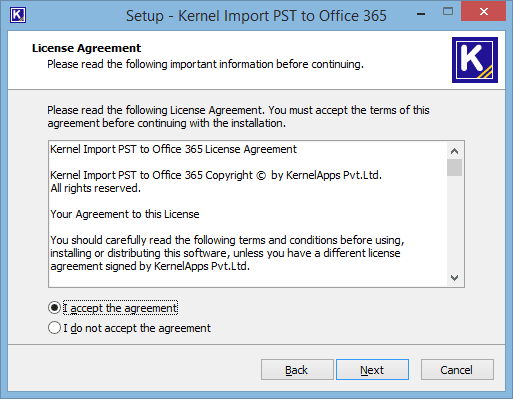513x399 pixels.
Task: Click "I do not accept the agreement" label text
Action: tap(137, 328)
